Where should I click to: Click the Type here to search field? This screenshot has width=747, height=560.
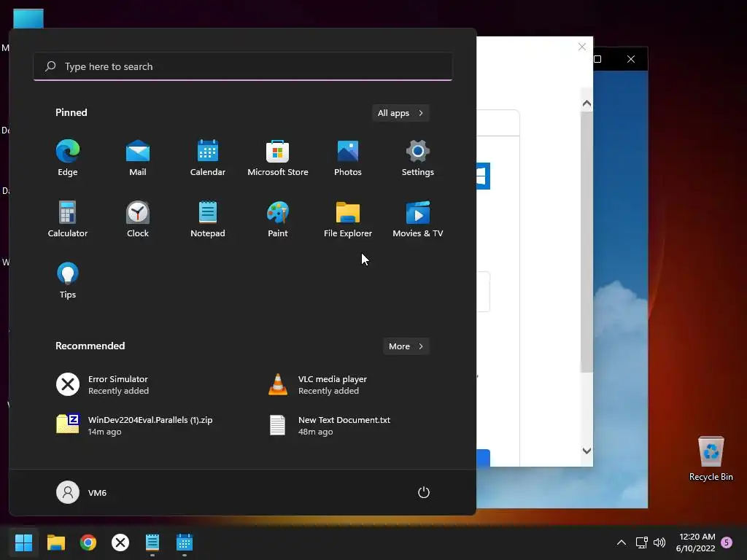coord(243,66)
